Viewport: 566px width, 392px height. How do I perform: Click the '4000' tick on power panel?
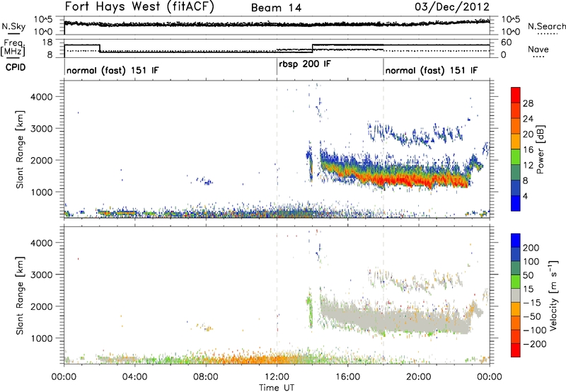[42, 97]
